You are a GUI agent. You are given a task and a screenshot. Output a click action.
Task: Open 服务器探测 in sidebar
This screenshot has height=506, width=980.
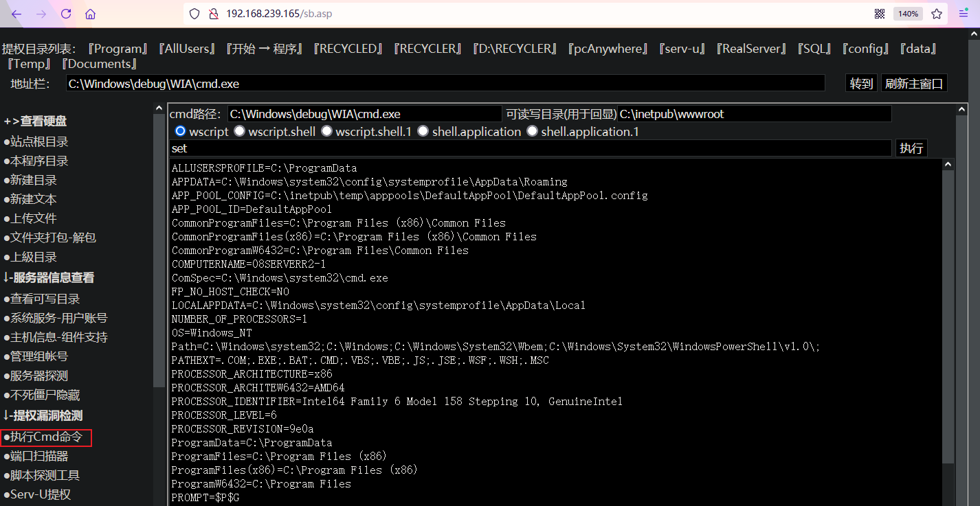[36, 376]
